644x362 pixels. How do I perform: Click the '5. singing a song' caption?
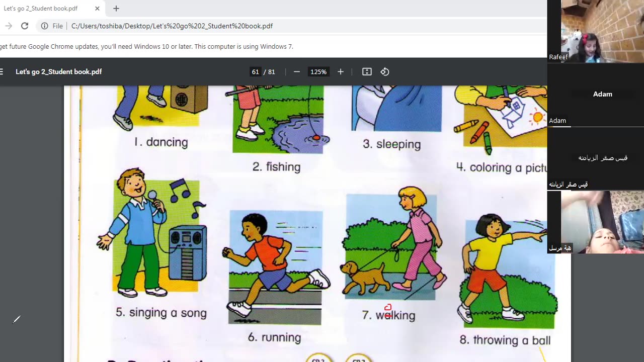[161, 313]
